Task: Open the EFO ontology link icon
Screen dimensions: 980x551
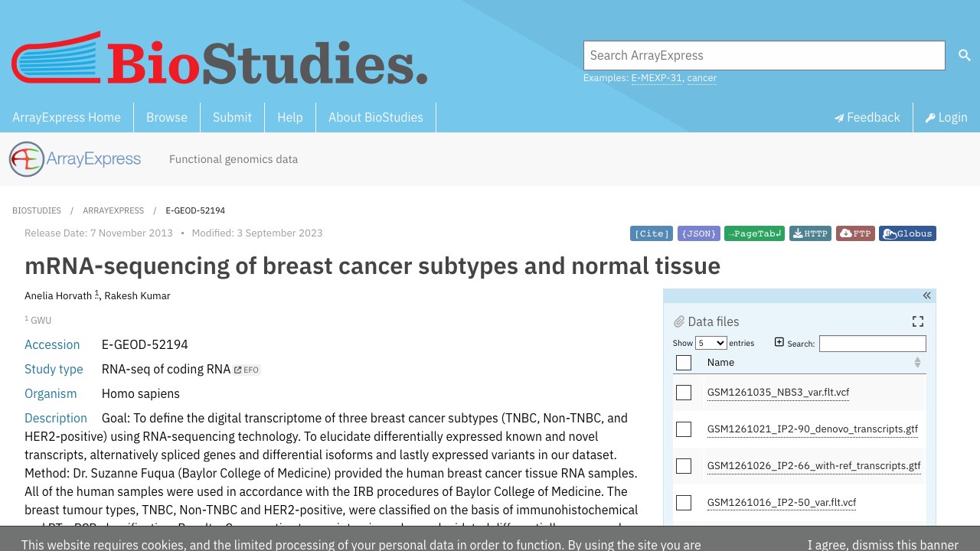Action: click(x=247, y=370)
